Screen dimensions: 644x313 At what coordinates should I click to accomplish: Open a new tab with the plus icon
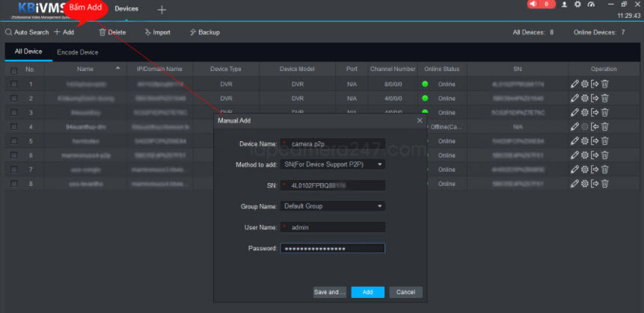tap(162, 9)
